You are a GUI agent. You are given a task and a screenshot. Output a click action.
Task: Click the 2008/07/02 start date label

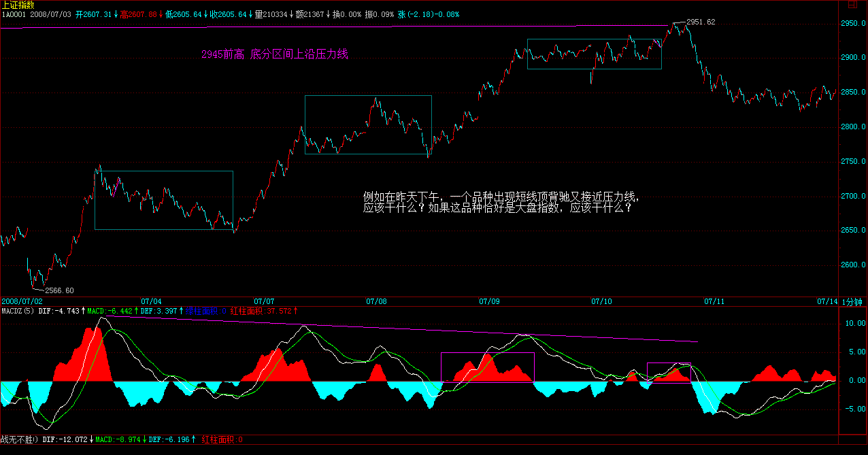[x=22, y=301]
